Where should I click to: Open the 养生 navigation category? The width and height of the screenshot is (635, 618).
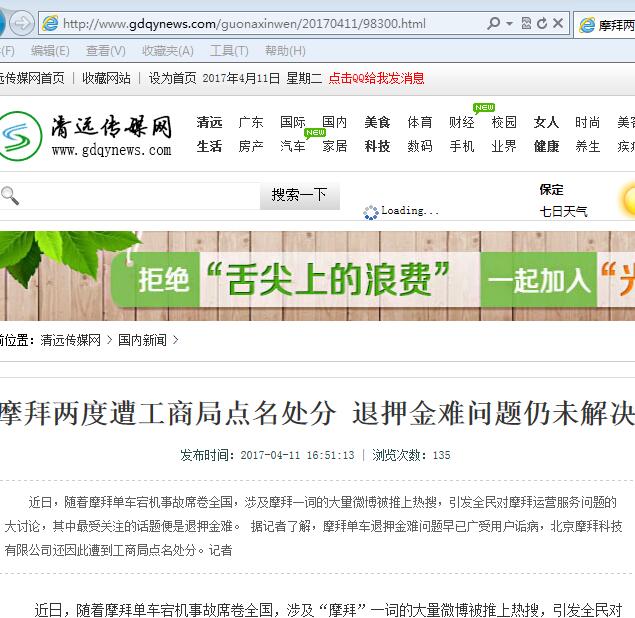[588, 146]
